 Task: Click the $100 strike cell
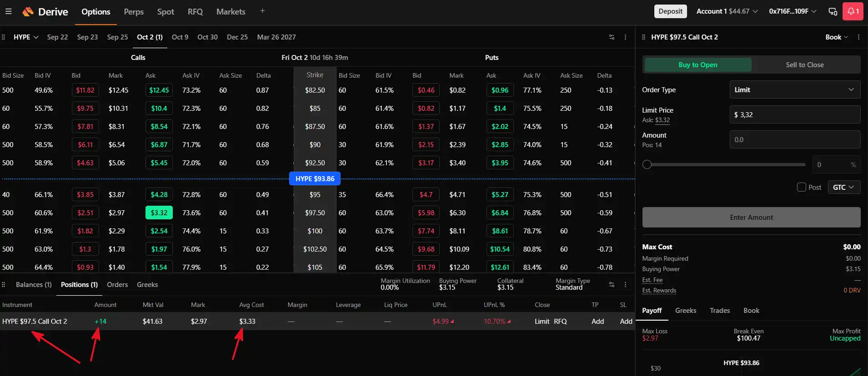click(315, 231)
